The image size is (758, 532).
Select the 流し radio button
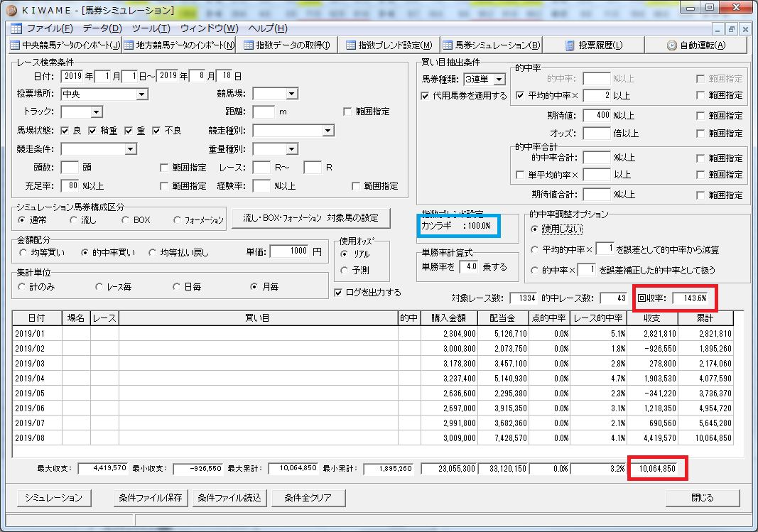tap(73, 220)
